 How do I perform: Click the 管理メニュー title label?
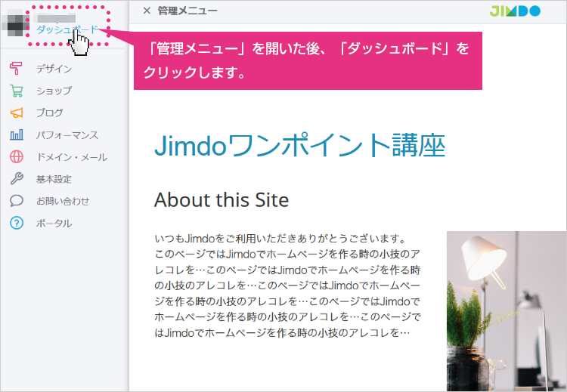pyautogui.click(x=187, y=11)
